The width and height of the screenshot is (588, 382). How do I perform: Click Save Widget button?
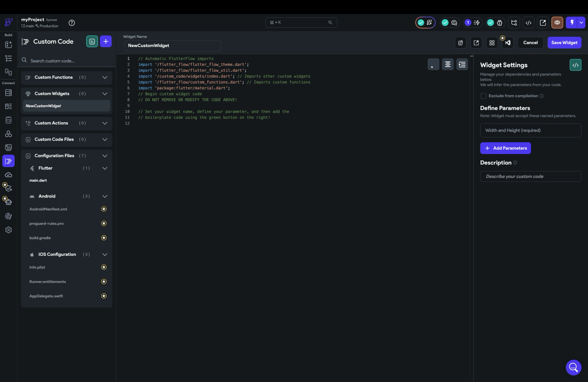564,43
